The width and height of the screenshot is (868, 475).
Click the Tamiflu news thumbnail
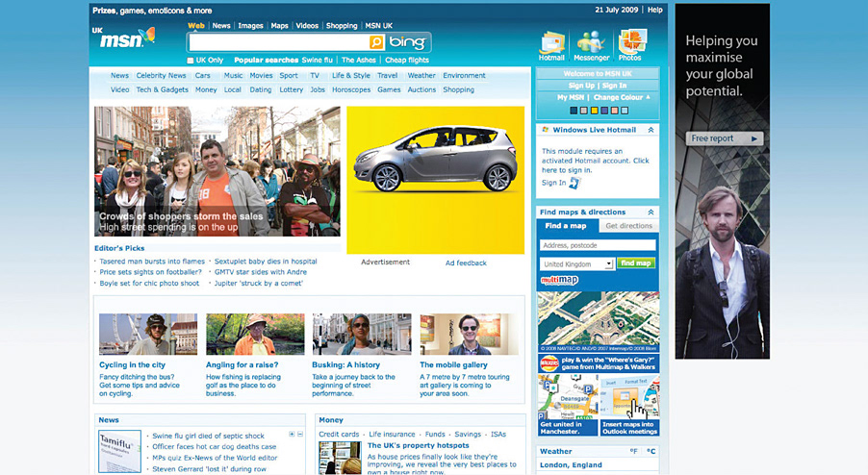click(119, 451)
